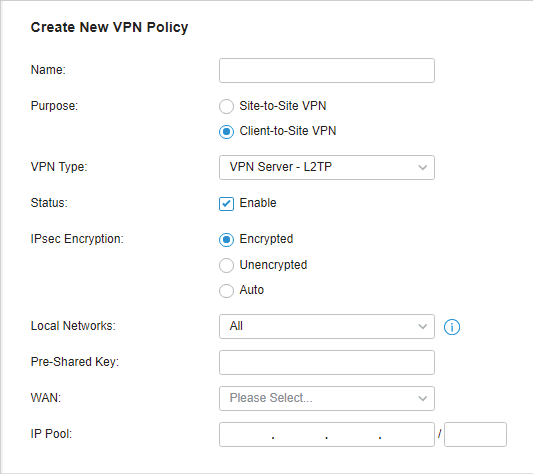Click the Local Networks info icon
This screenshot has height=474, width=533.
(452, 327)
